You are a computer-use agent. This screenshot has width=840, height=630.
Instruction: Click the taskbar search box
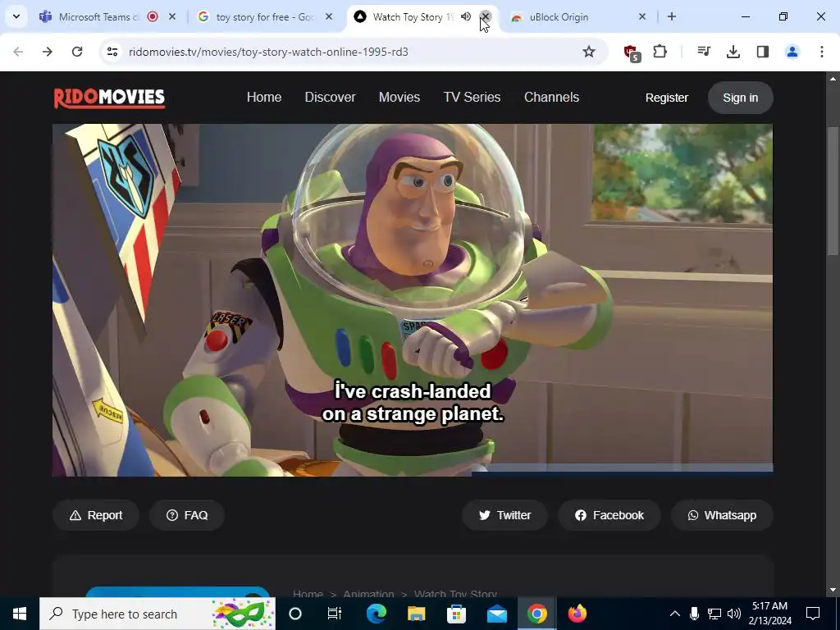tap(157, 614)
